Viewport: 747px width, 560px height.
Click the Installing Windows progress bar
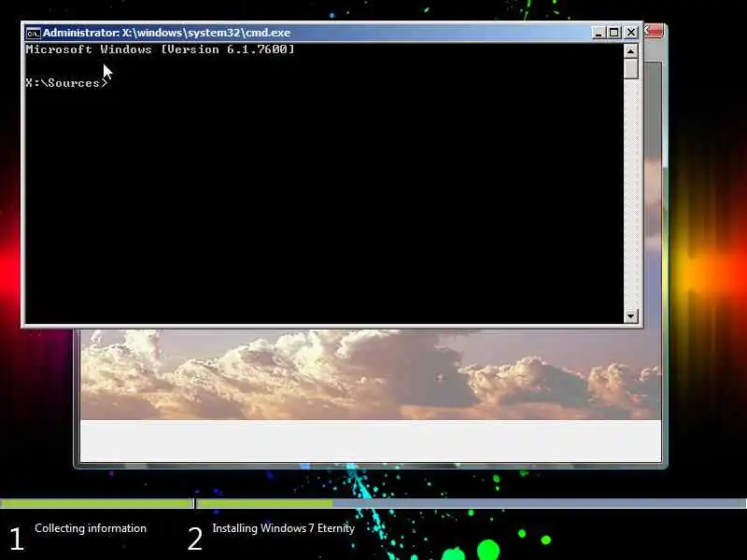(472, 503)
